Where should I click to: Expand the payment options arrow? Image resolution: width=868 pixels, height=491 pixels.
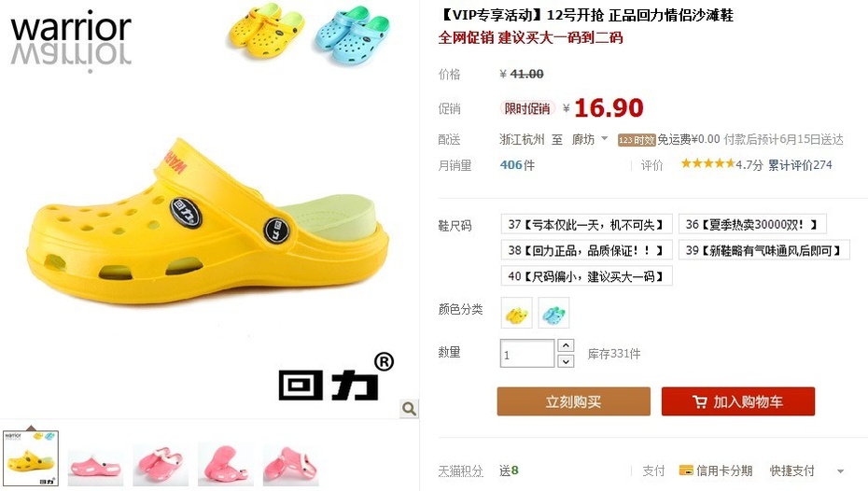pos(840,471)
